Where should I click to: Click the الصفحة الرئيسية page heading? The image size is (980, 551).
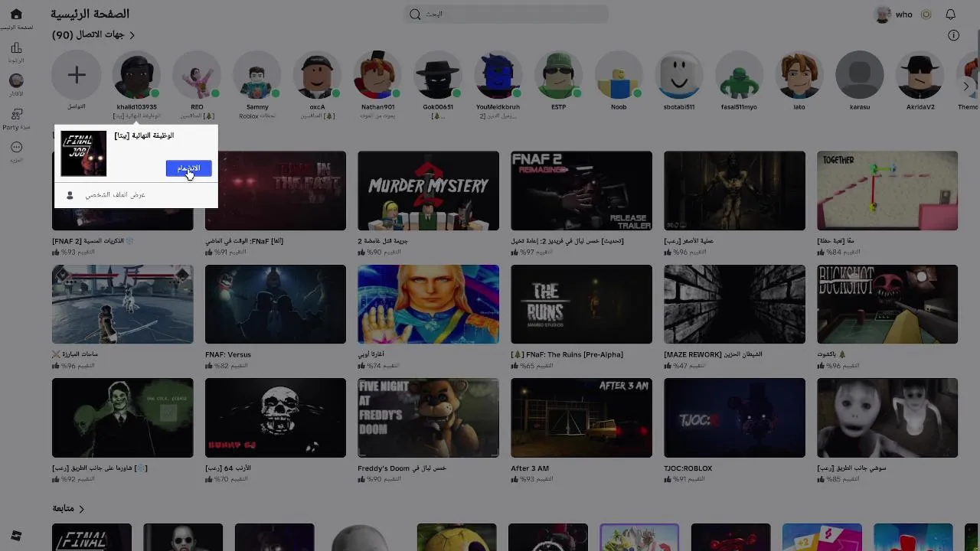[90, 15]
